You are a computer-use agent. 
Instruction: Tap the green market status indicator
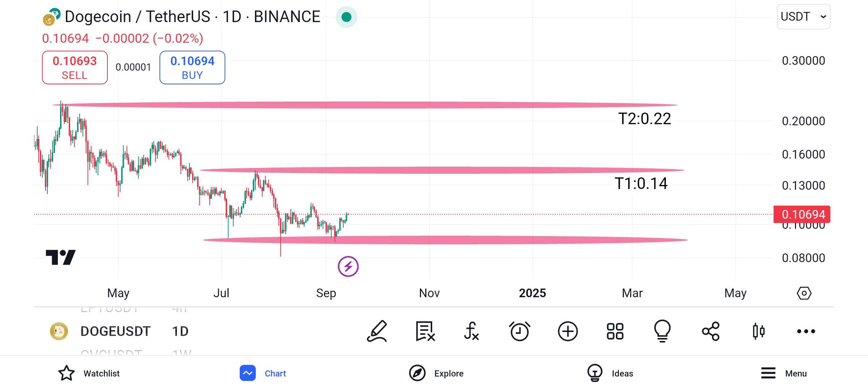(346, 17)
